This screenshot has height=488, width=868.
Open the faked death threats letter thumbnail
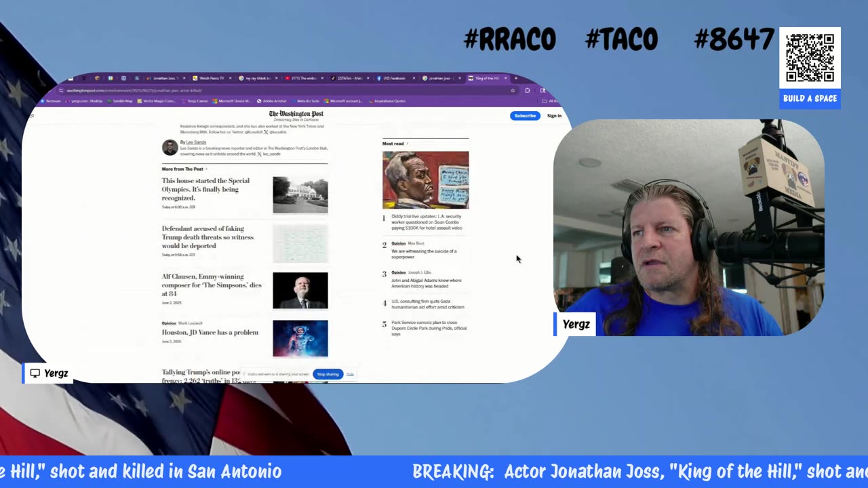point(300,243)
